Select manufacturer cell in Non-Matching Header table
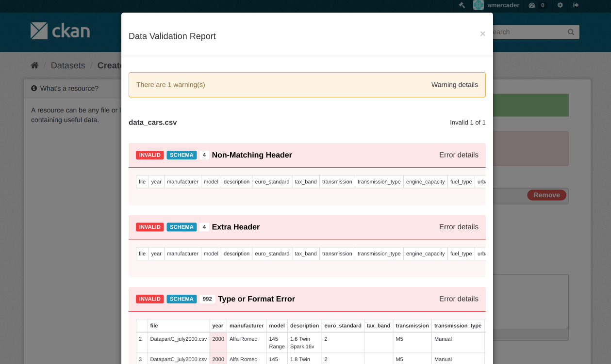The image size is (611, 364). click(182, 182)
